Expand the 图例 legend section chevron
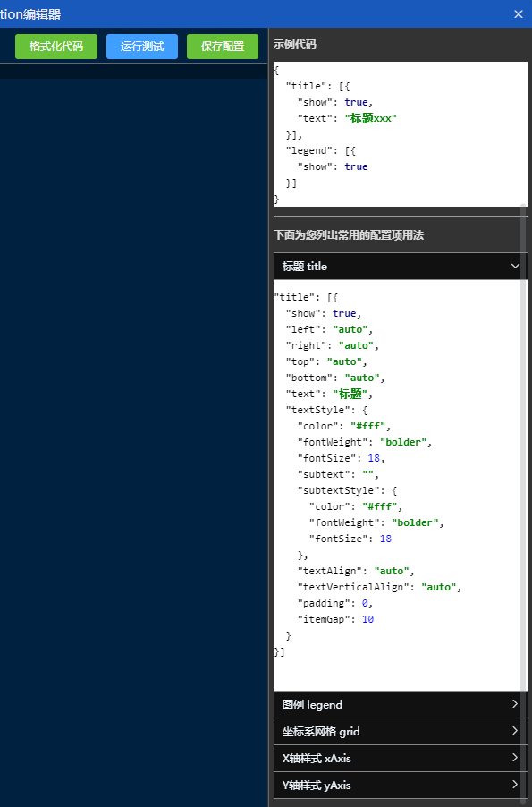532x807 pixels. tap(514, 704)
